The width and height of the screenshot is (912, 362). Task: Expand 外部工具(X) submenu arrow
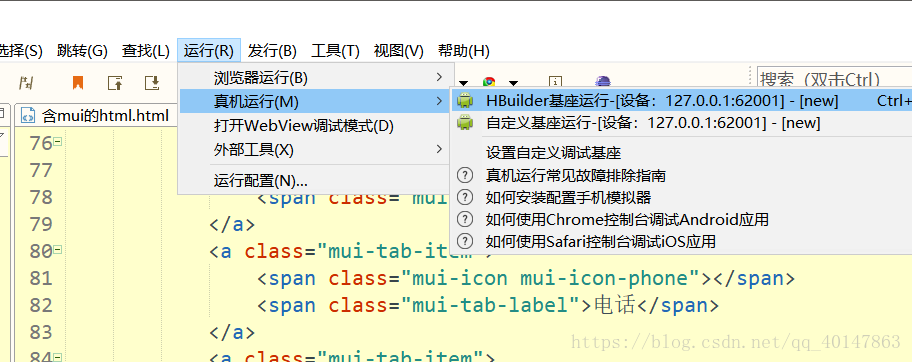pyautogui.click(x=439, y=150)
